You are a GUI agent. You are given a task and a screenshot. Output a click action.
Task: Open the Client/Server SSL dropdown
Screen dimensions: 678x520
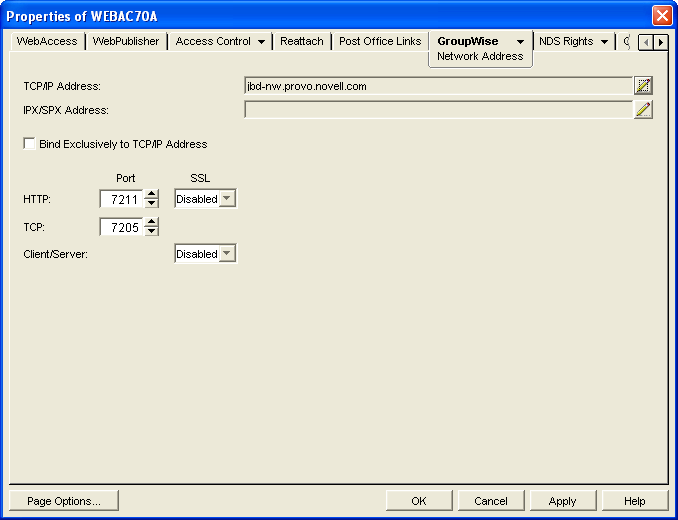point(227,253)
